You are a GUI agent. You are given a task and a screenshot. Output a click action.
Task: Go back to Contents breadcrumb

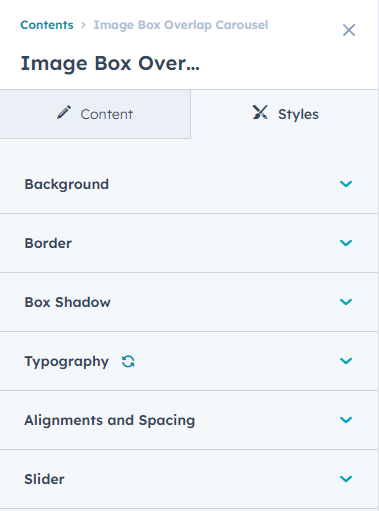coord(47,25)
